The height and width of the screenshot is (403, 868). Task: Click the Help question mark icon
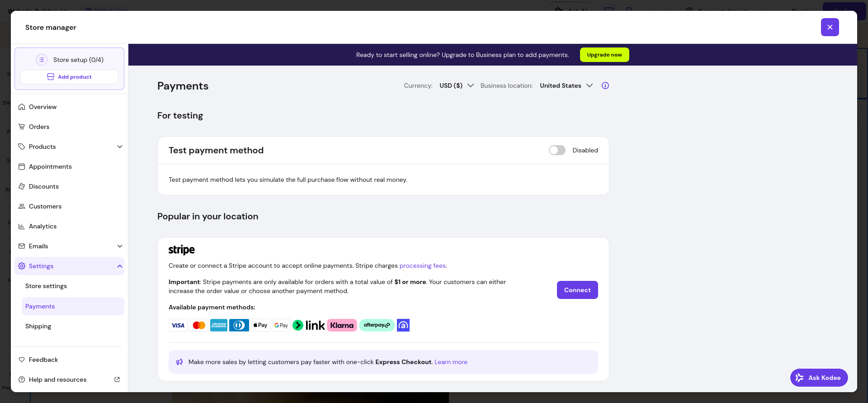(22, 379)
